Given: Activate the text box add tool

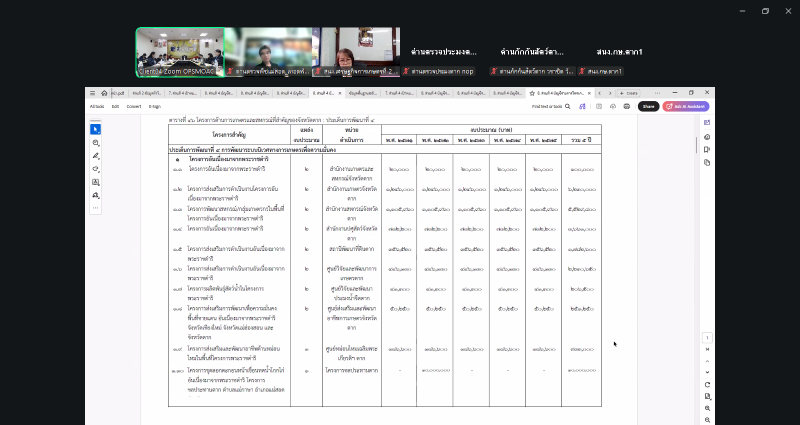Looking at the screenshot, I should pyautogui.click(x=95, y=182).
